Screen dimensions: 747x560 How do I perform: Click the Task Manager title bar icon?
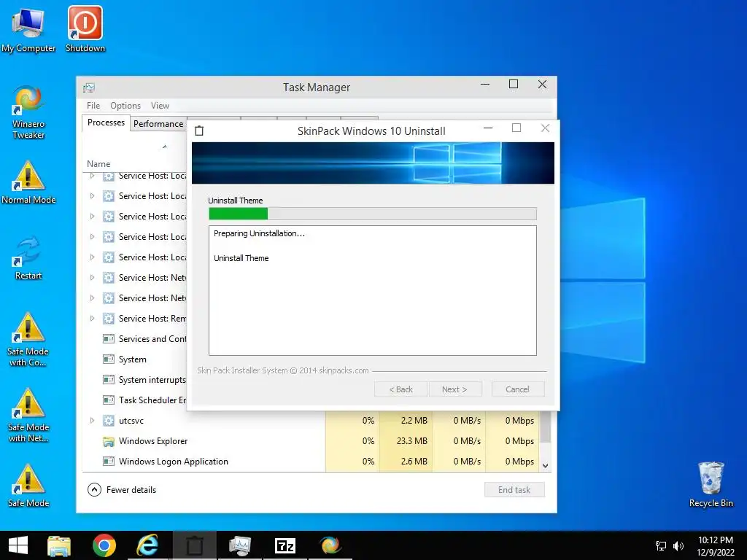[89, 87]
